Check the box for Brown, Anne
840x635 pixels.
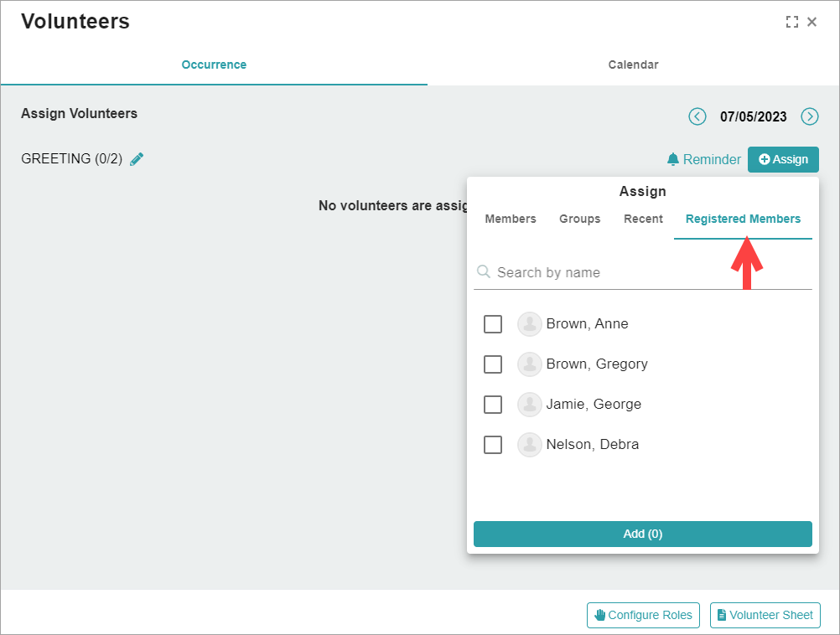pyautogui.click(x=493, y=324)
